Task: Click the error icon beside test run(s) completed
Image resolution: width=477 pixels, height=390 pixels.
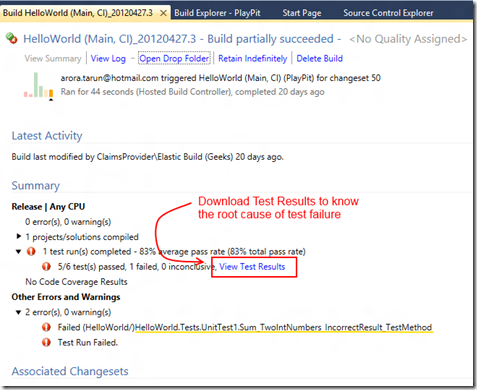Action: coord(31,251)
